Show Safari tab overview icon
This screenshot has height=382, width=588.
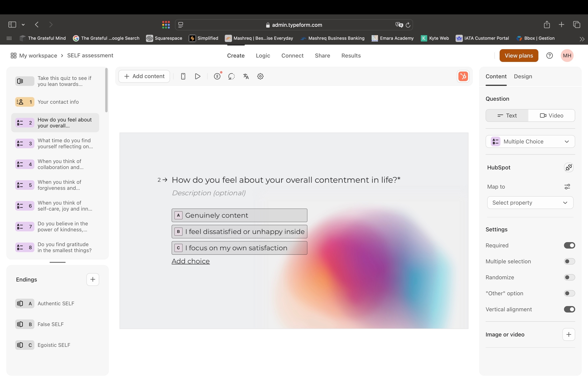(x=576, y=24)
